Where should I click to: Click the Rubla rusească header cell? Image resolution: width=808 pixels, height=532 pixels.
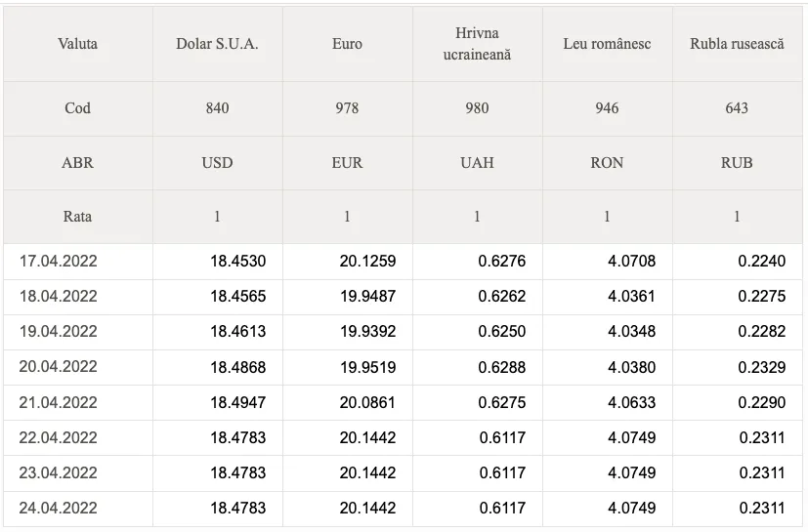click(x=737, y=44)
